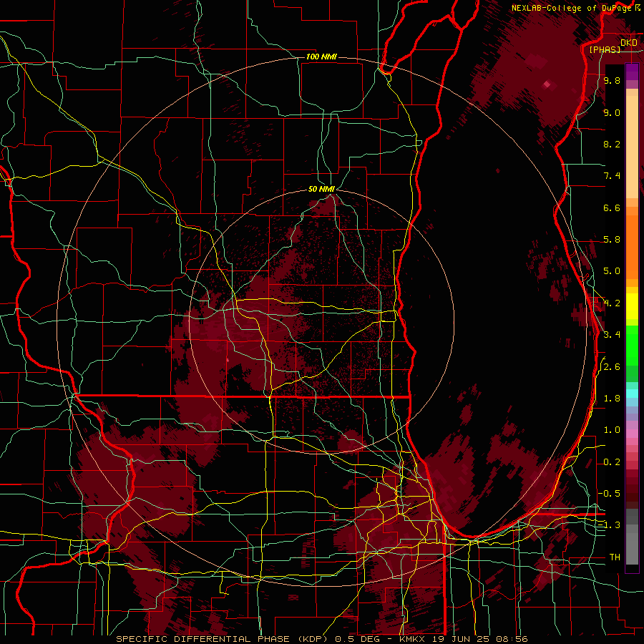This screenshot has height=644, width=644.
Task: Select the 1.8 scale value
Action: point(612,399)
